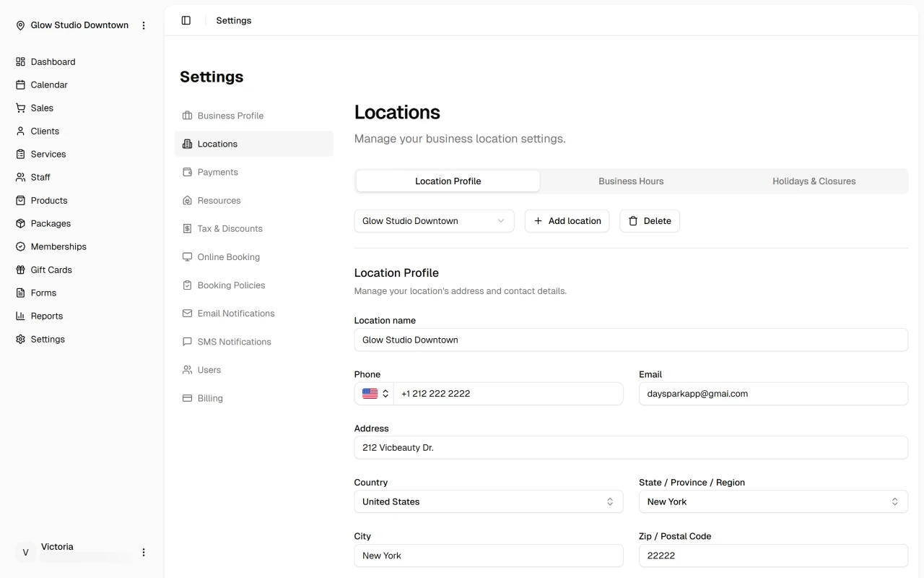This screenshot has width=924, height=578.
Task: Open Resources settings label
Action: click(219, 200)
